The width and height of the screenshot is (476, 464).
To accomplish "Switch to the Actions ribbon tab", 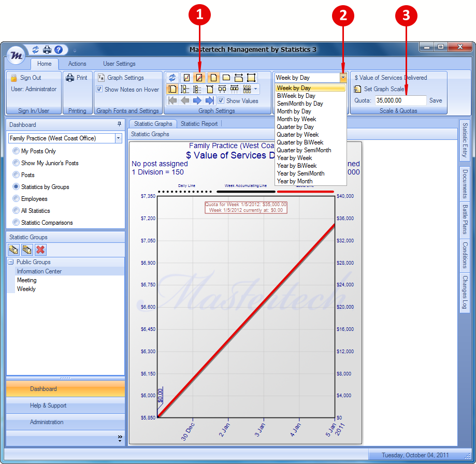I will [77, 64].
